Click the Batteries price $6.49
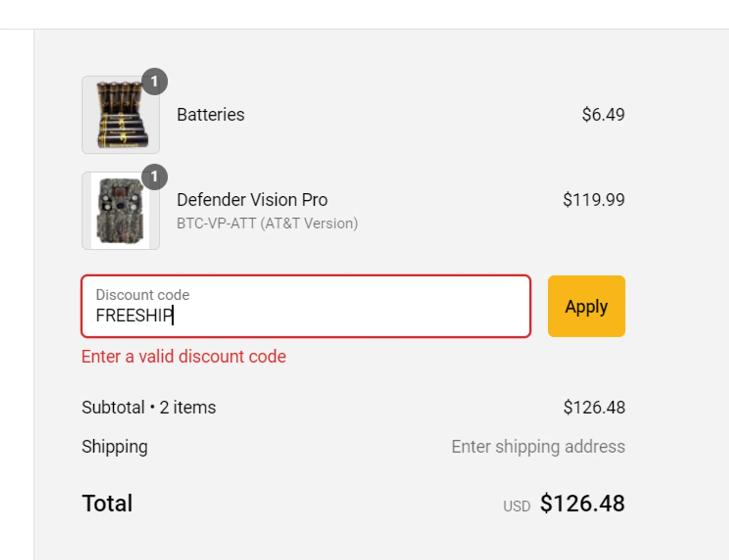Screen dimensions: 729x560 click(x=603, y=115)
